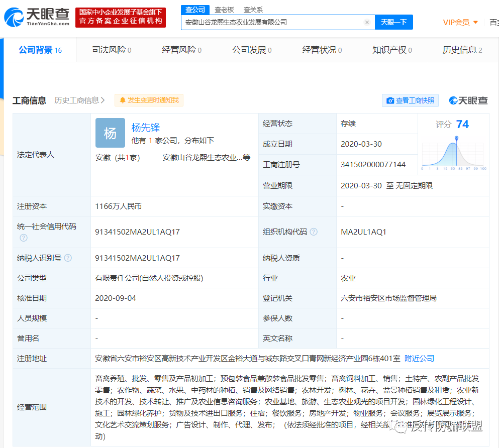The width and height of the screenshot is (499, 448).
Task: Select the 查关系 search tab
Action: pos(253,10)
